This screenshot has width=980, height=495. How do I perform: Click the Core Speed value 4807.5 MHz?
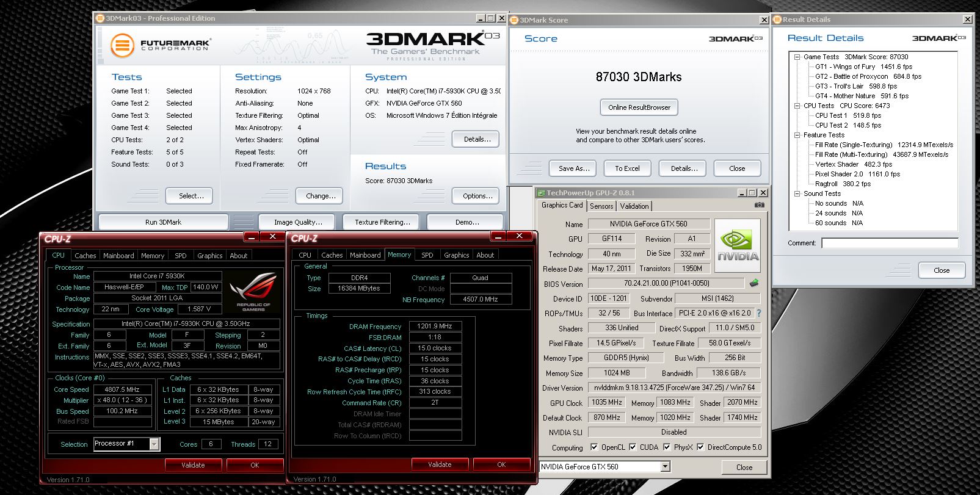(122, 389)
